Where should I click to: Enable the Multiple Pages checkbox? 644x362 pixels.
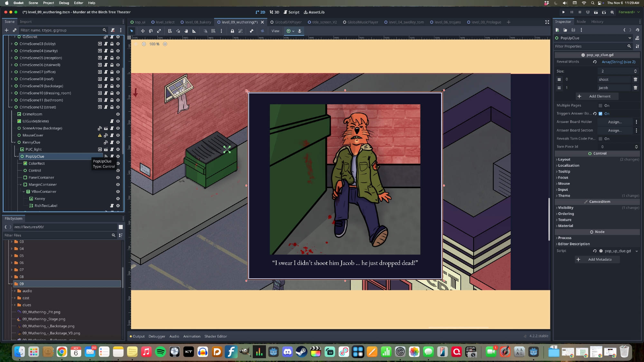coord(601,106)
